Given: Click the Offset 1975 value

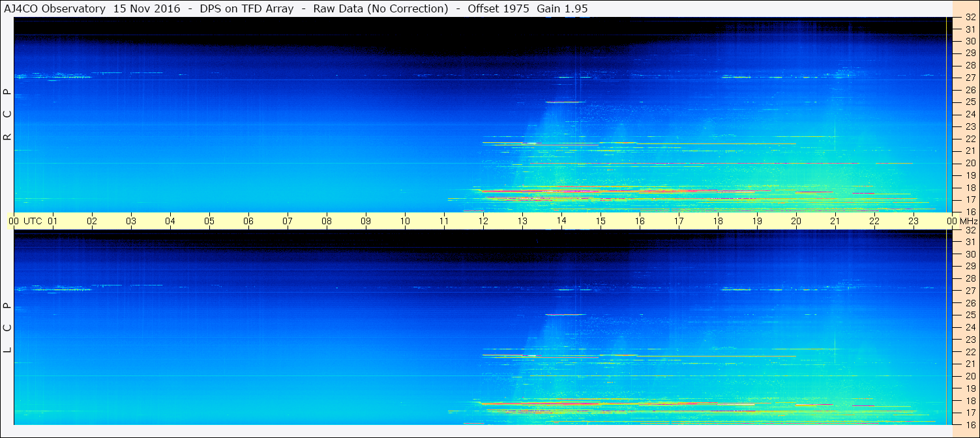Looking at the screenshot, I should coord(498,9).
